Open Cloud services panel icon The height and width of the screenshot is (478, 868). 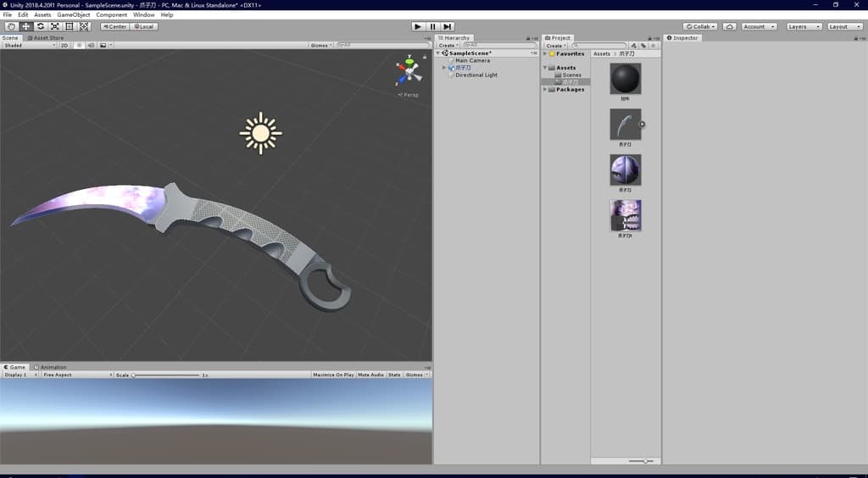729,26
